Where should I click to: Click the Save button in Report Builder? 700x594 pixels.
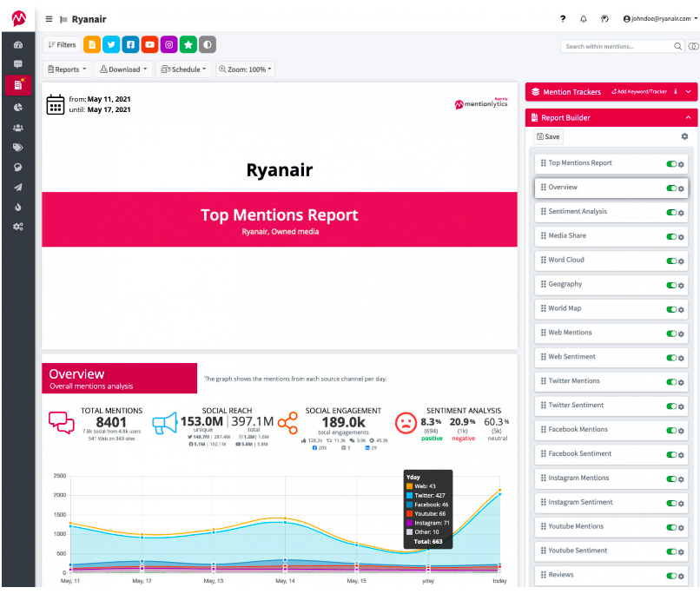[x=548, y=136]
